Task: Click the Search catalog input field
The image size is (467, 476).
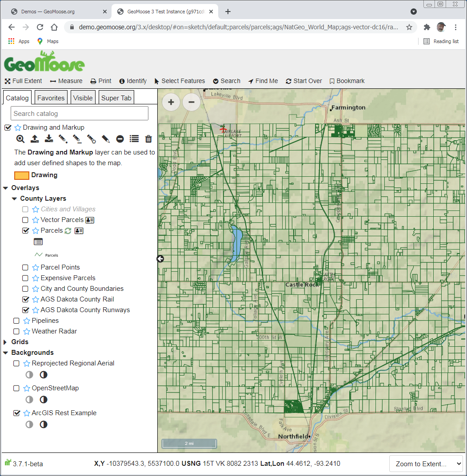Action: (79, 114)
